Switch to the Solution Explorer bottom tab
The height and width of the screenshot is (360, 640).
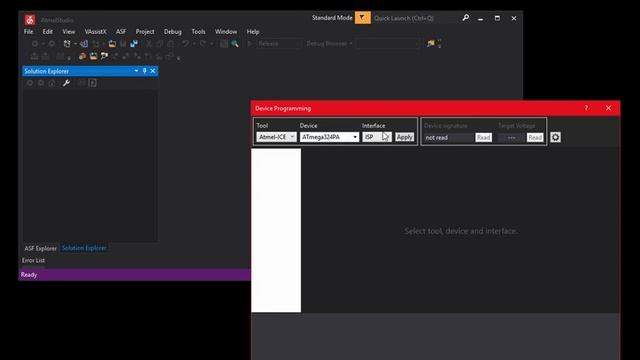(84, 248)
